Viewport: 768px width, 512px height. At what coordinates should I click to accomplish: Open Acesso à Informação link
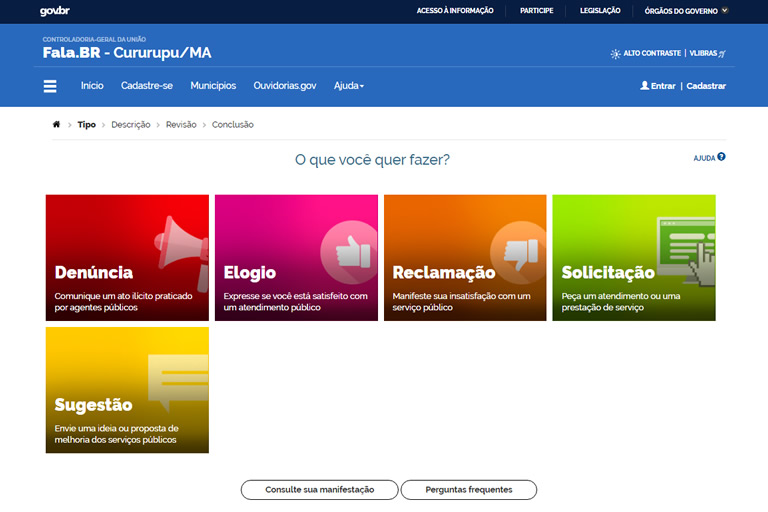[455, 11]
